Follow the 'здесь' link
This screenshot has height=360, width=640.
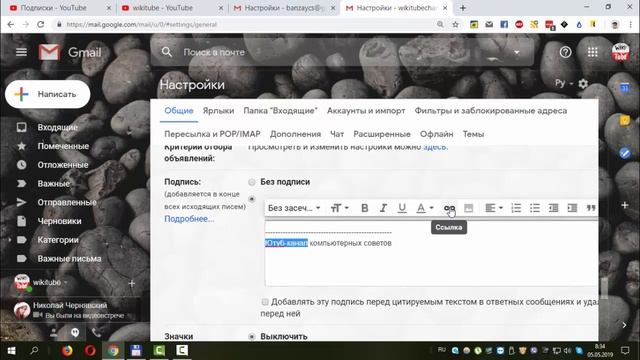click(435, 147)
